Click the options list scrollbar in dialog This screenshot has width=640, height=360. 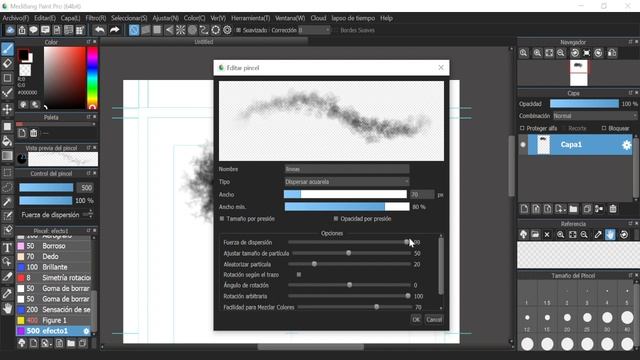point(441,265)
